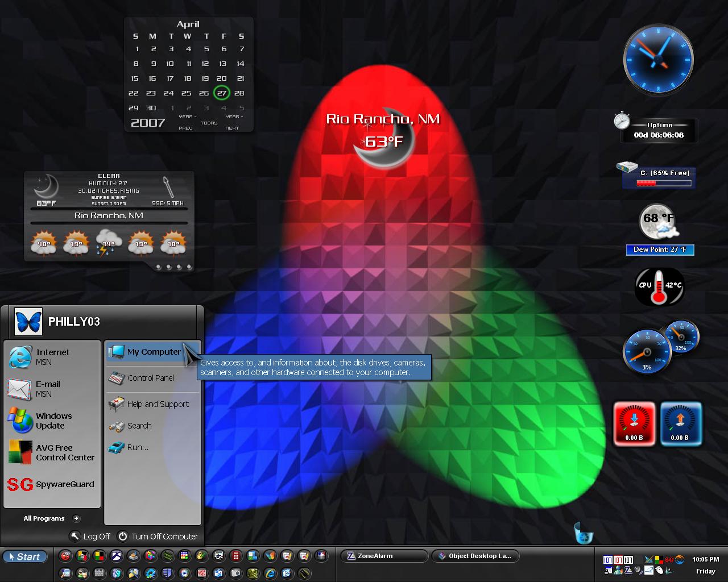
Task: Click the CPU temperature thermometer gadget
Action: (659, 286)
